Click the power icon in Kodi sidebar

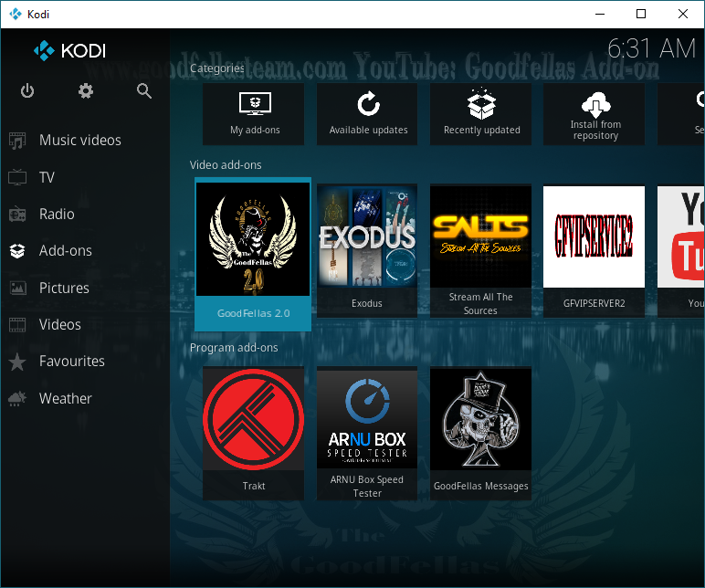[x=27, y=90]
